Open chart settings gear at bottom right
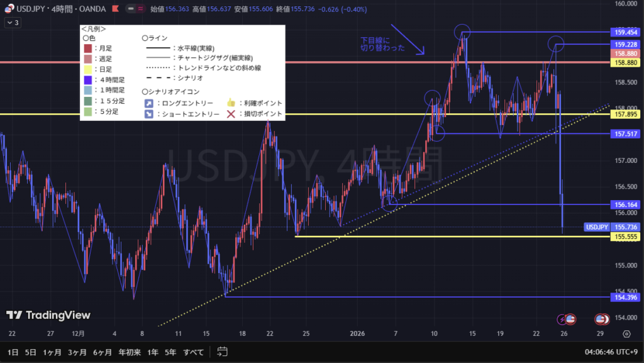 [x=626, y=334]
